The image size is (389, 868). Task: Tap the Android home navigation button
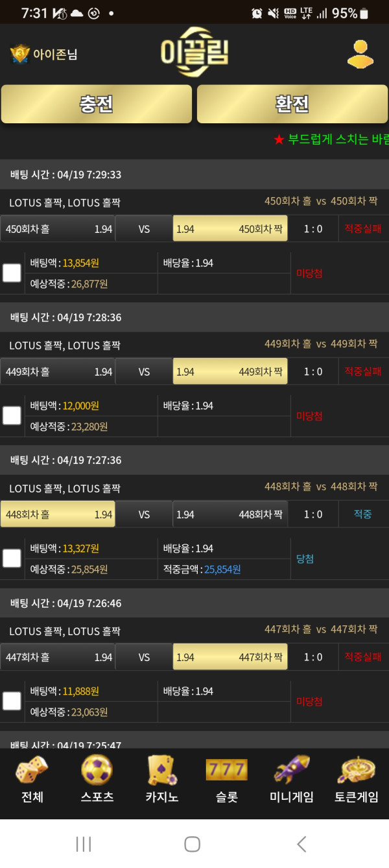pos(192,843)
